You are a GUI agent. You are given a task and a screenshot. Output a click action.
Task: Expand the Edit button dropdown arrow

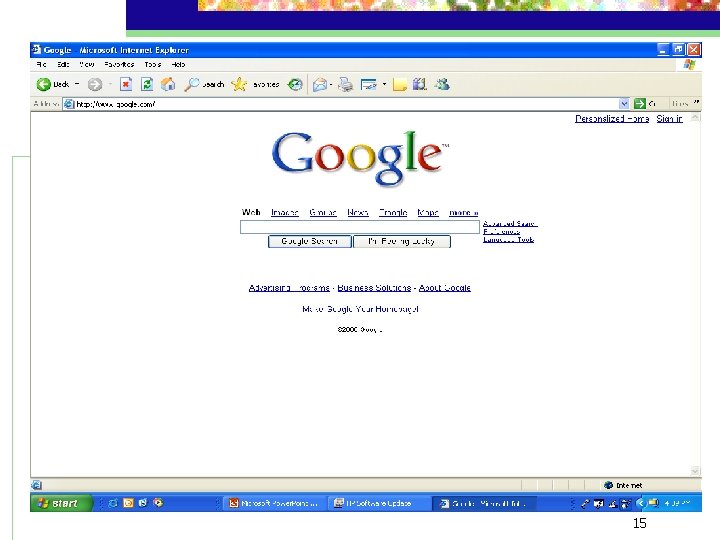pos(384,84)
